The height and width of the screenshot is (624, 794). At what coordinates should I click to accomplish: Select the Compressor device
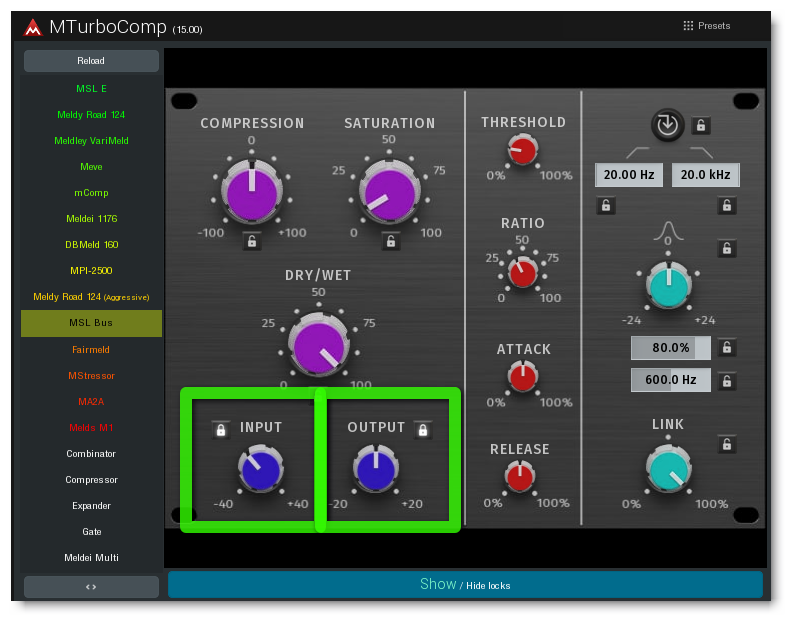point(91,480)
